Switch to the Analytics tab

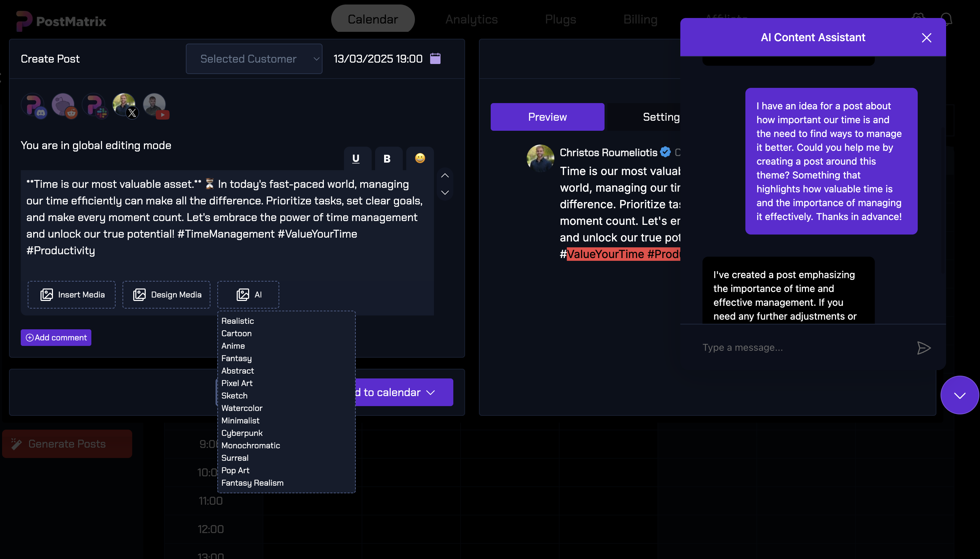[x=471, y=19]
